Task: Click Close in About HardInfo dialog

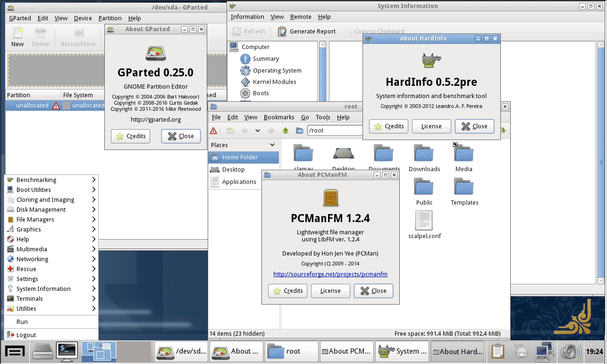Action: (x=474, y=126)
